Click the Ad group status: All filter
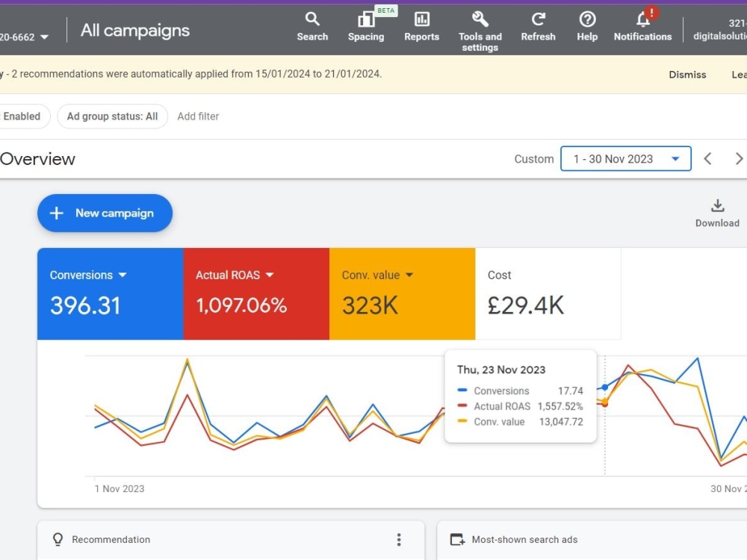The width and height of the screenshot is (747, 560). [113, 116]
